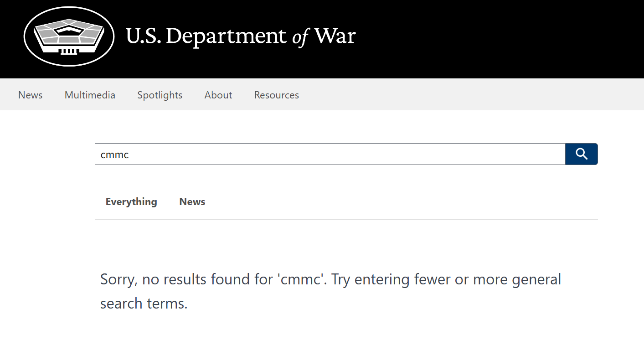Switch to the News results tab
This screenshot has height=345, width=644.
(x=192, y=201)
